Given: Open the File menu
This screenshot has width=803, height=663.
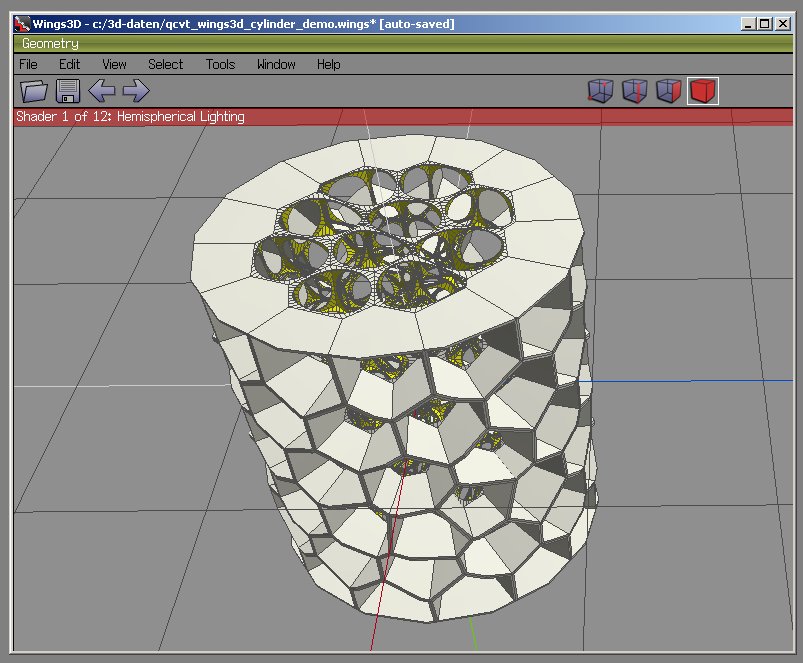Looking at the screenshot, I should point(27,64).
